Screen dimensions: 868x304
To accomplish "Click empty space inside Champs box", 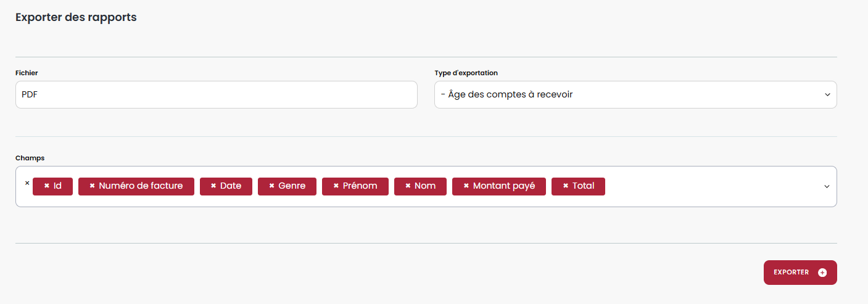I will click(x=709, y=187).
